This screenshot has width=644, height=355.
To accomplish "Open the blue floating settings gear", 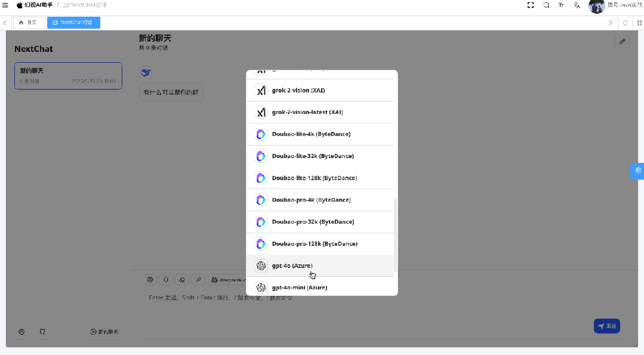I will (638, 170).
